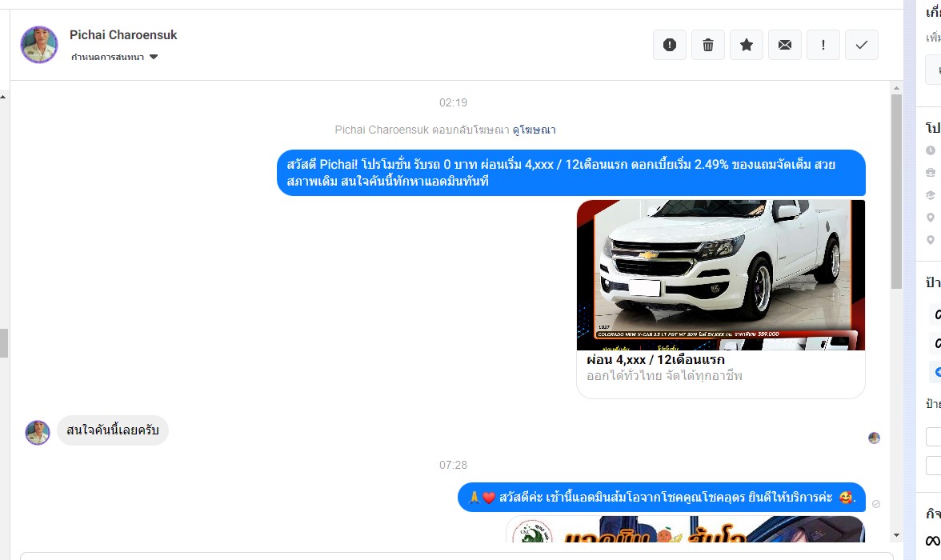This screenshot has width=941, height=560.
Task: Open the กำหนดการสนทนา dropdown arrow
Action: tap(154, 57)
